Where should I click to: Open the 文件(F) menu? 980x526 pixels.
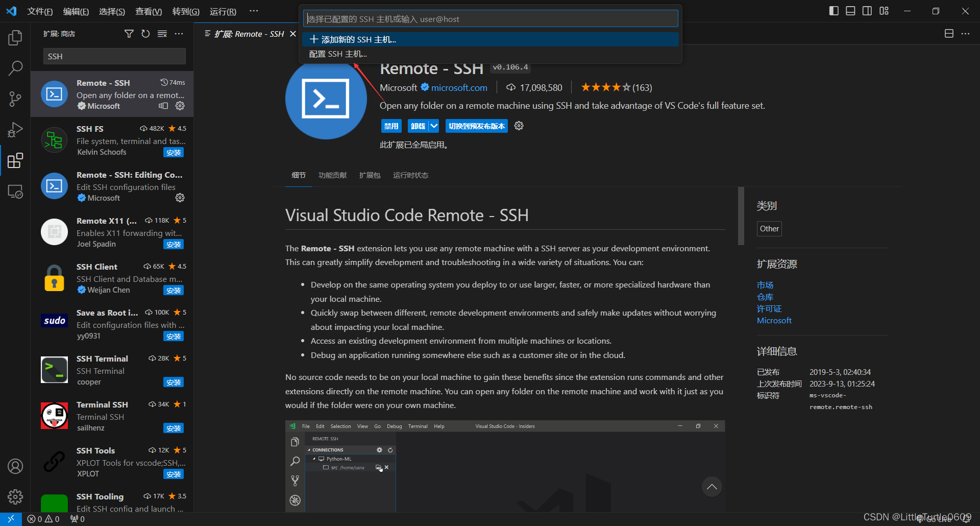click(40, 11)
